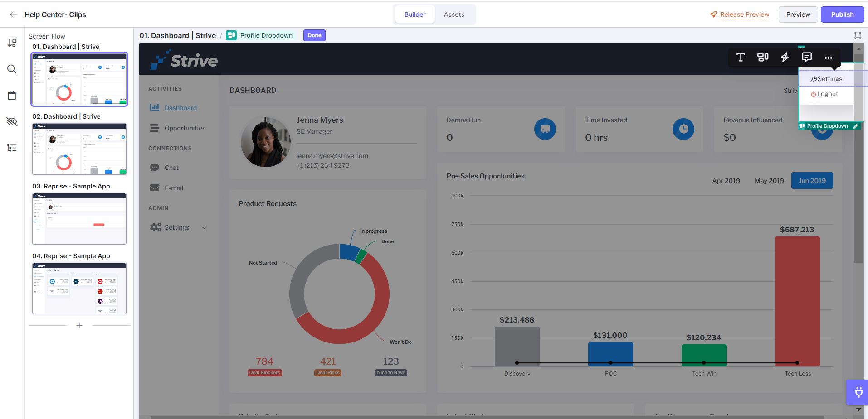Toggle the hidden-eye visibility icon in sidebar

(12, 121)
